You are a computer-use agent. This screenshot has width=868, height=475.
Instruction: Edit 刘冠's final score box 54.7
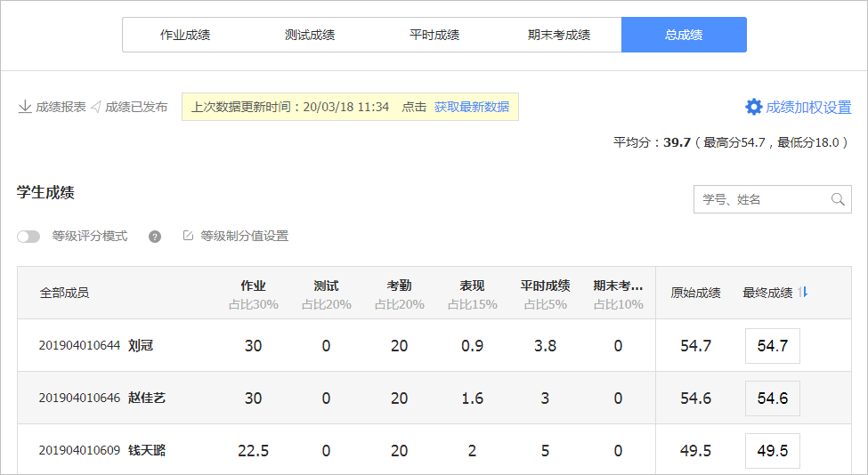coord(772,346)
